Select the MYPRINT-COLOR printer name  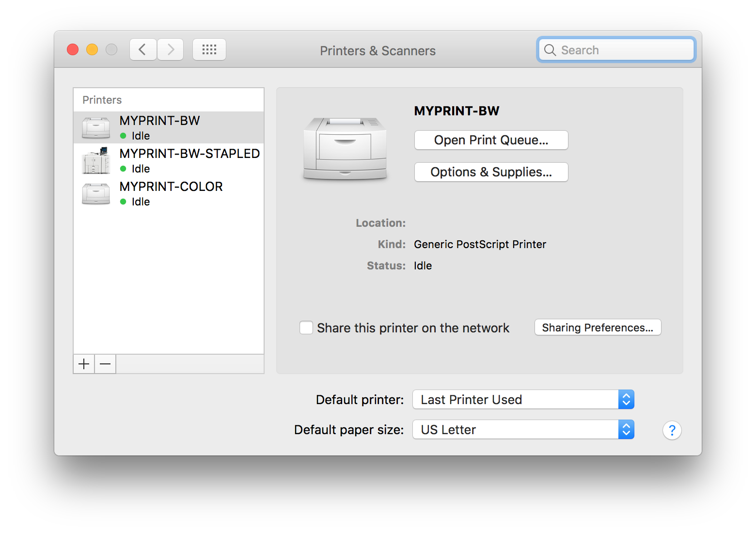(x=171, y=187)
